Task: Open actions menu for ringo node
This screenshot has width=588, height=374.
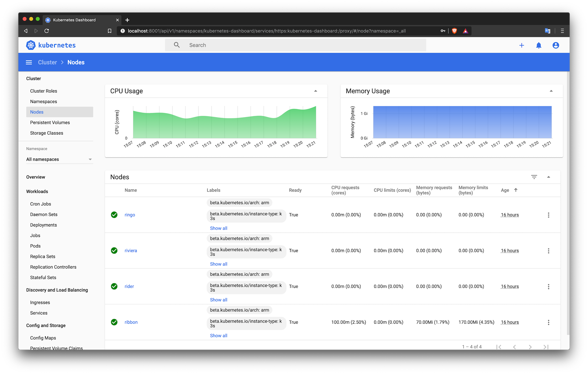Action: pos(548,215)
